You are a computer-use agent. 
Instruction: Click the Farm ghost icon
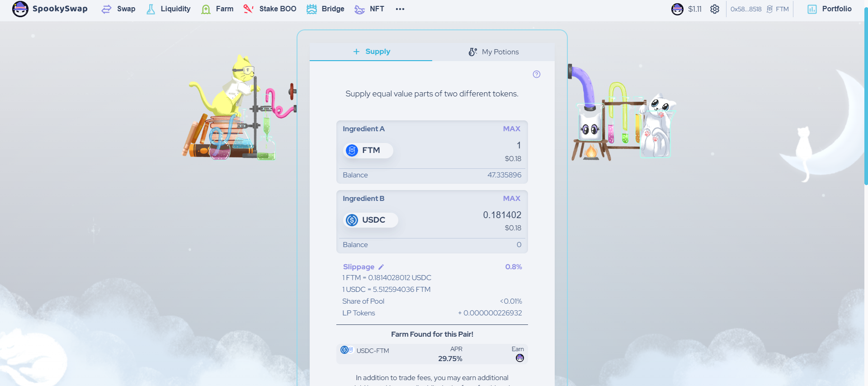tap(206, 9)
